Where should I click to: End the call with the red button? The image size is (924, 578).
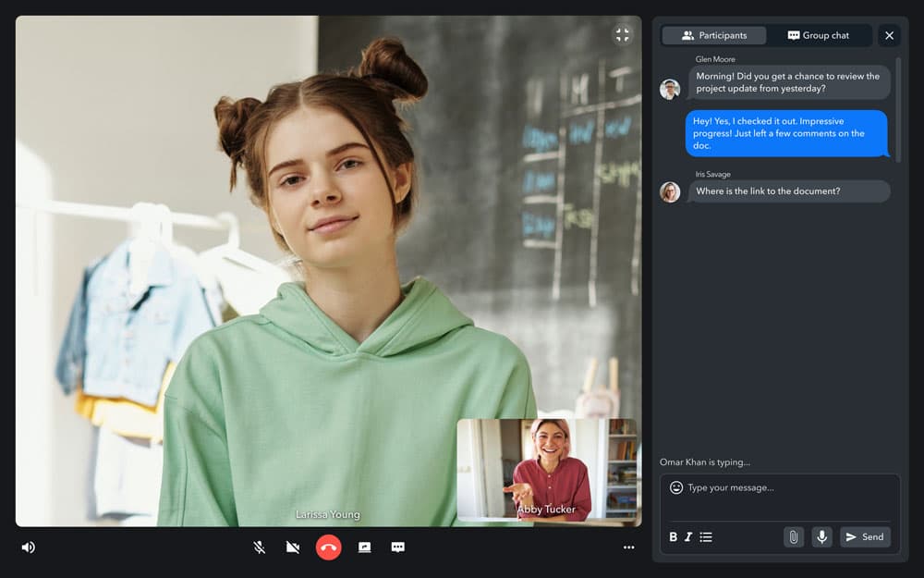330,547
